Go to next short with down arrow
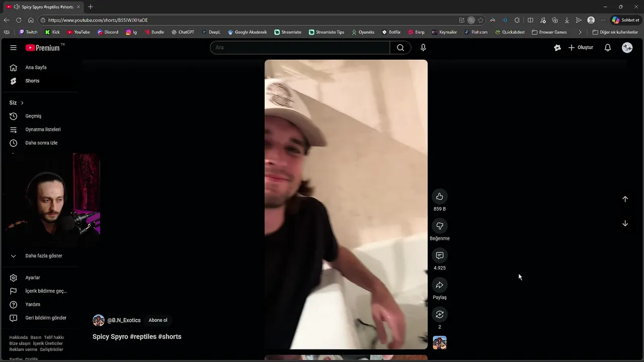The width and height of the screenshot is (644, 362). [625, 223]
